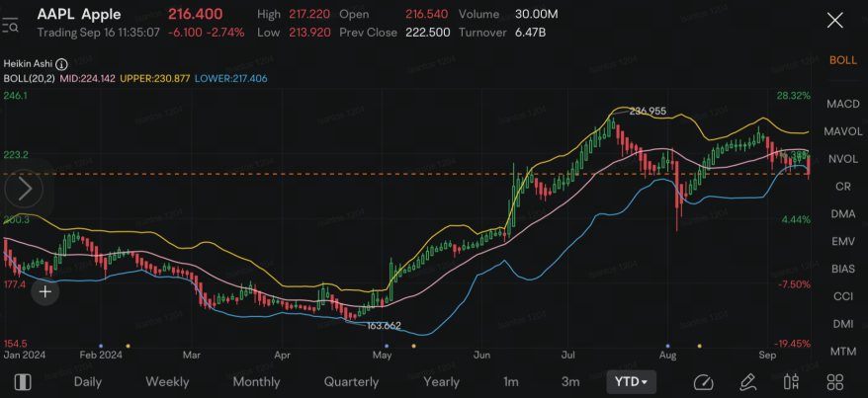The width and height of the screenshot is (868, 398).
Task: Open the YTD range dropdown
Action: [631, 381]
